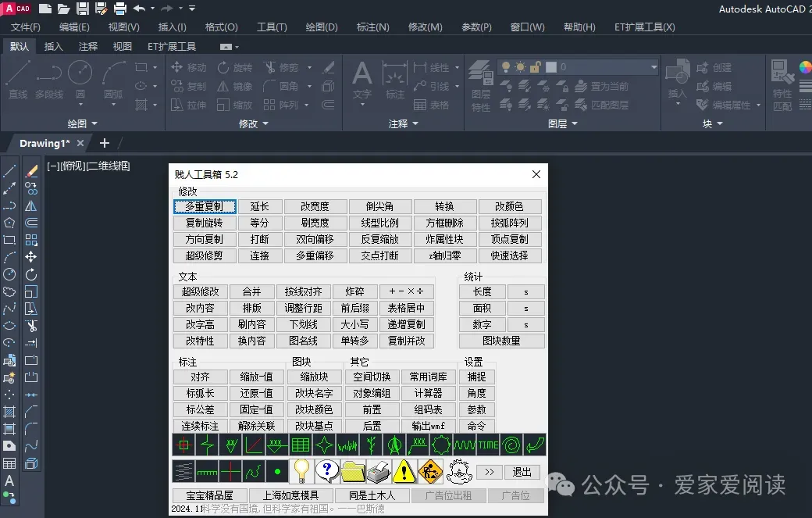Click the 连续标注 button
The height and width of the screenshot is (518, 812).
(x=200, y=426)
